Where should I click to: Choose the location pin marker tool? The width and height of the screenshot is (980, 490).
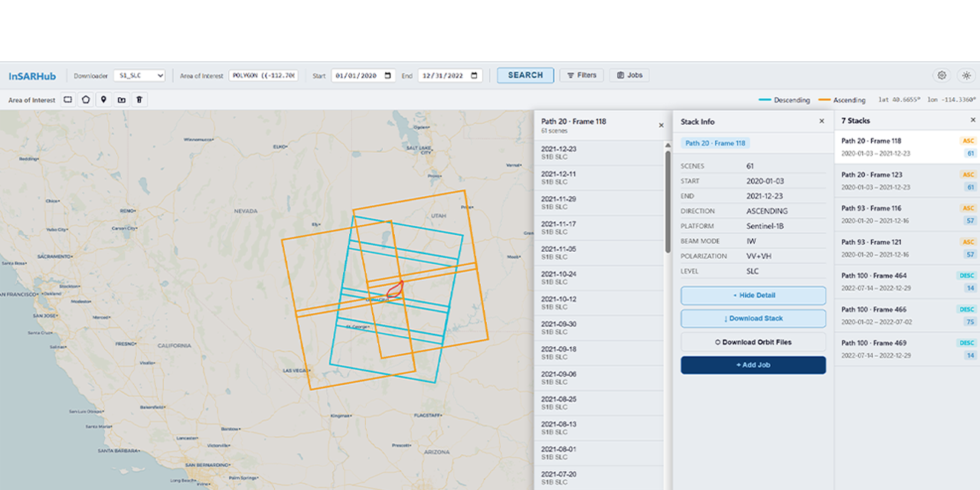(x=103, y=100)
